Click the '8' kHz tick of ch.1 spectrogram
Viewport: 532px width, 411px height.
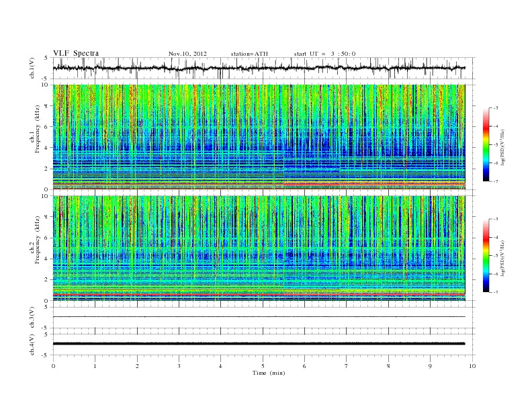(x=47, y=106)
